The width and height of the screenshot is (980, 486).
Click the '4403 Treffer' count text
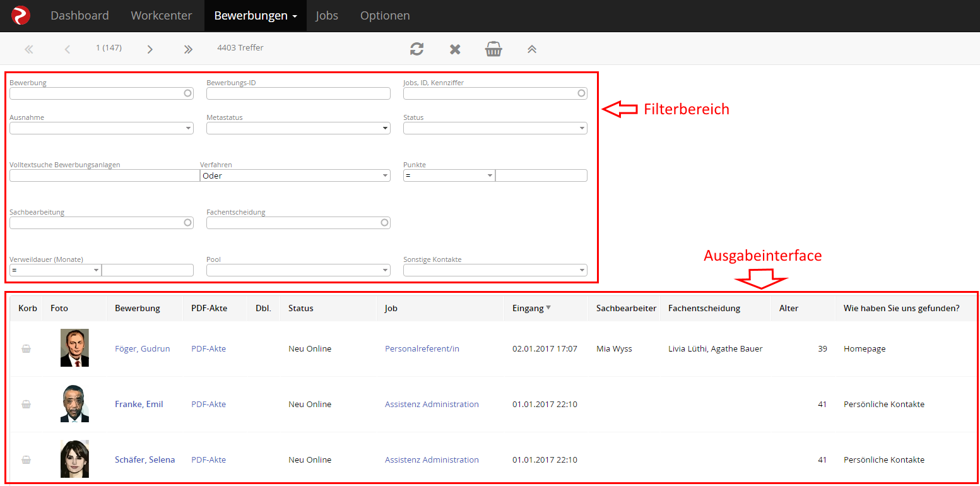coord(240,47)
